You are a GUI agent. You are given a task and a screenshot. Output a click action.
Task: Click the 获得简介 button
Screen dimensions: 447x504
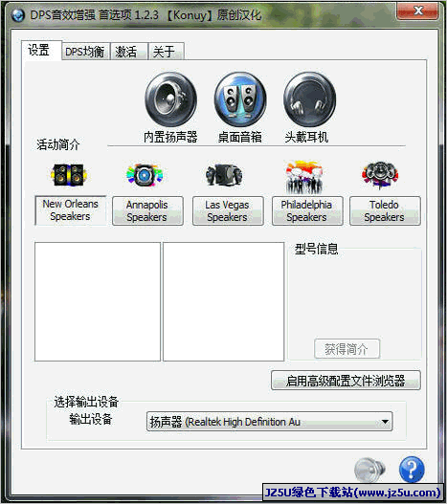click(x=346, y=349)
